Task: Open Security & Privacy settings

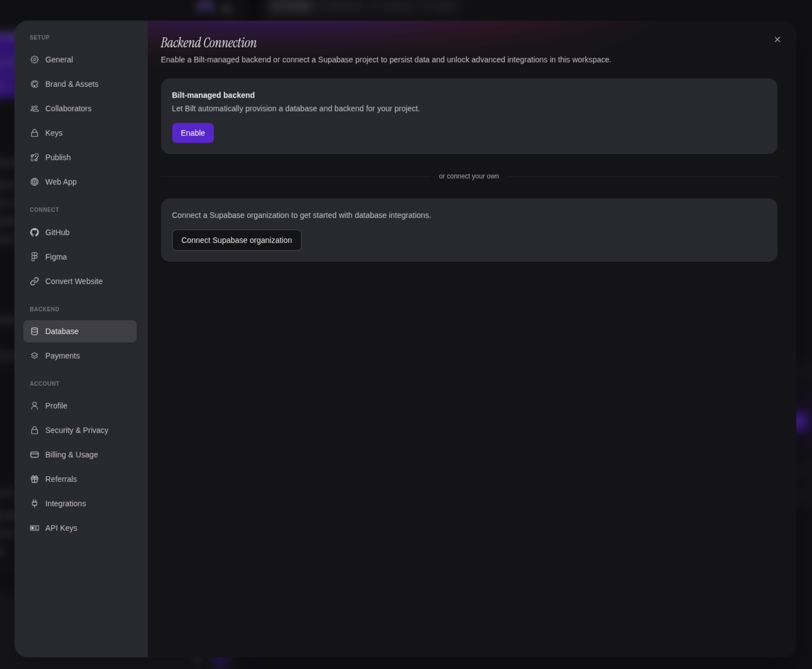Action: pyautogui.click(x=80, y=430)
